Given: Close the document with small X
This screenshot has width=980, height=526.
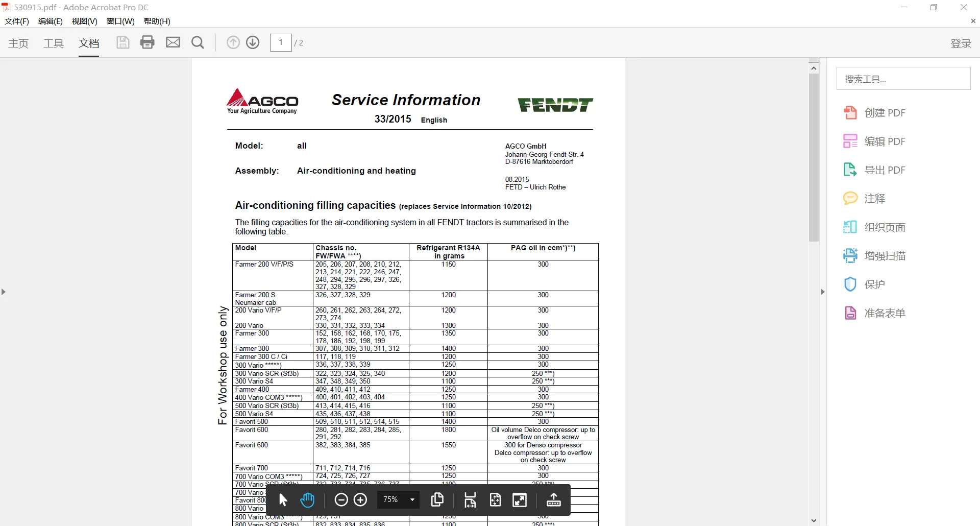Looking at the screenshot, I should (973, 21).
